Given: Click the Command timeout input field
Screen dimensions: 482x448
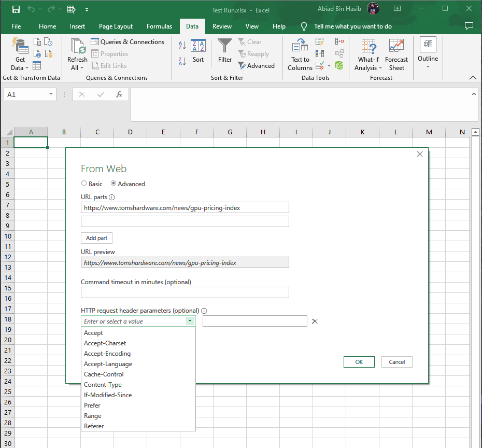Looking at the screenshot, I should 185,292.
